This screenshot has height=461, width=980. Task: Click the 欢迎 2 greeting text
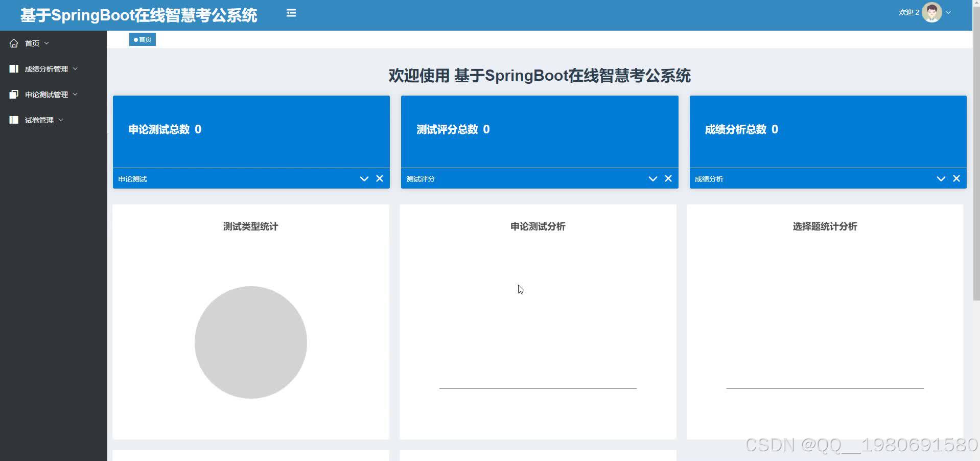909,12
